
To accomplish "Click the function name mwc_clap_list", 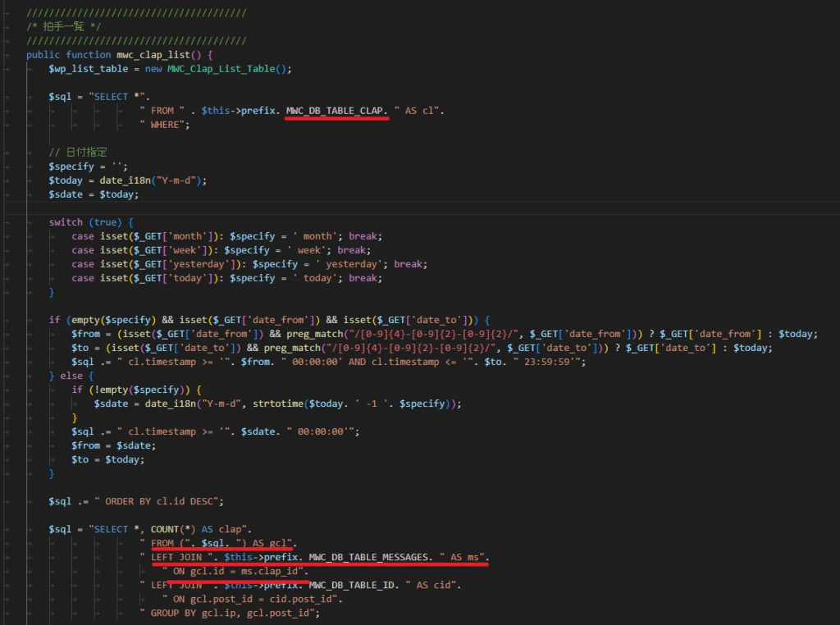I will click(x=153, y=55).
